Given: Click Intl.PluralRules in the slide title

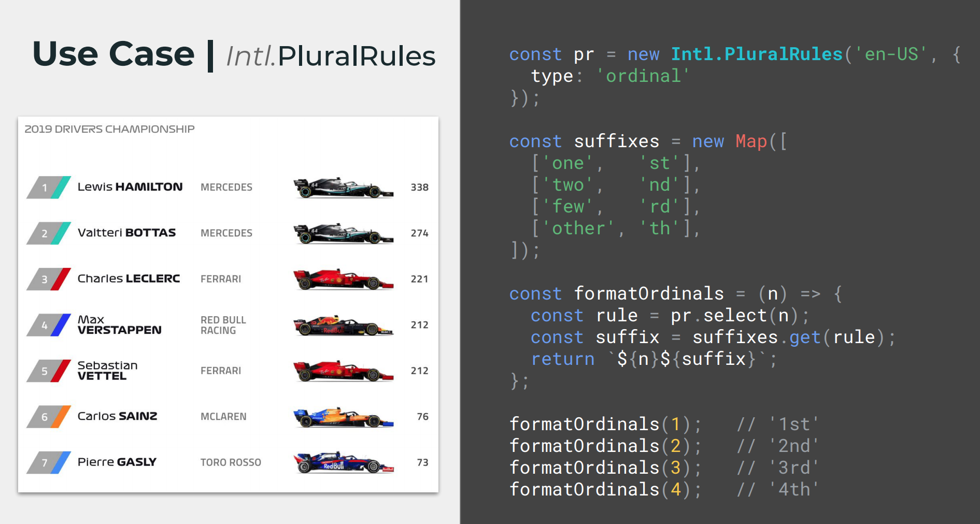Looking at the screenshot, I should (x=331, y=56).
